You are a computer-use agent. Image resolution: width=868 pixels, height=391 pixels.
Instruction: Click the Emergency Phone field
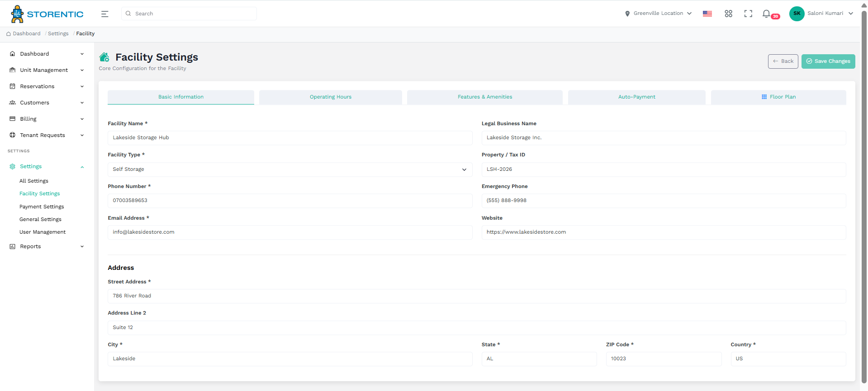664,201
